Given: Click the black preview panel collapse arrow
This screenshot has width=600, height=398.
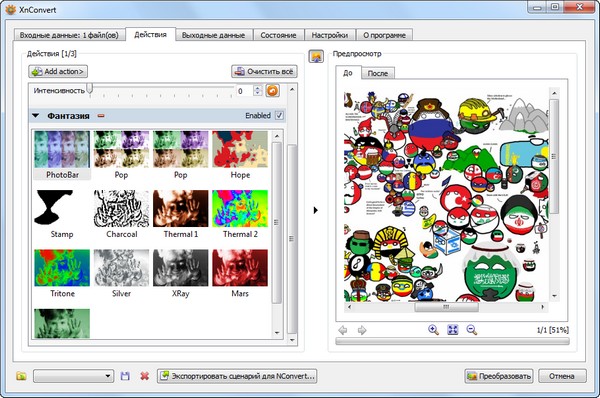Looking at the screenshot, I should [315, 210].
